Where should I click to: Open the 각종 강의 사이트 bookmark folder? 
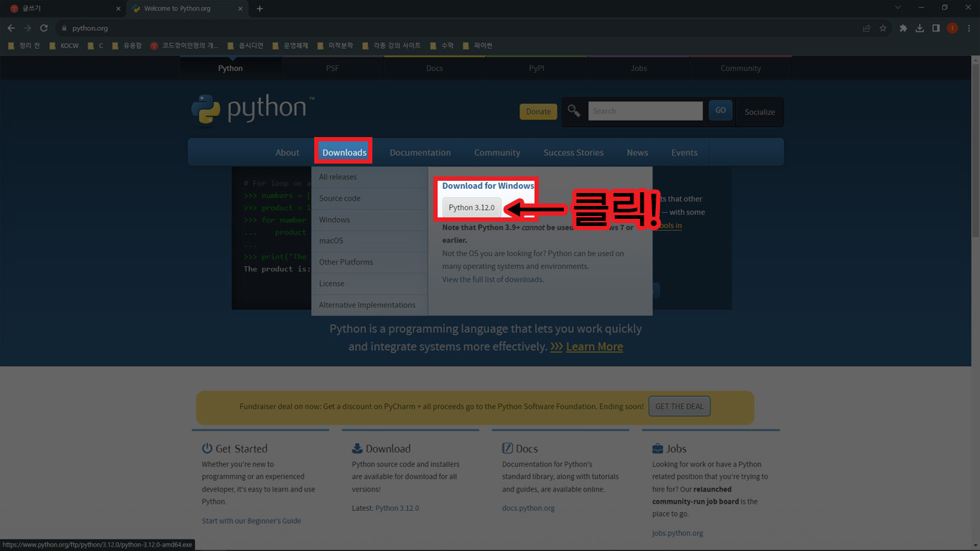tap(392, 45)
